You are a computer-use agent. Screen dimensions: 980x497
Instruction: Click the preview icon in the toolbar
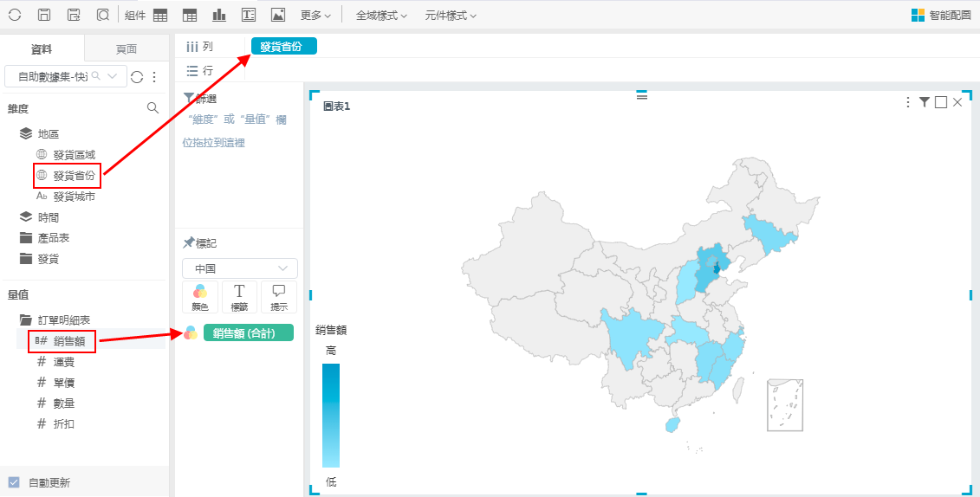click(103, 15)
